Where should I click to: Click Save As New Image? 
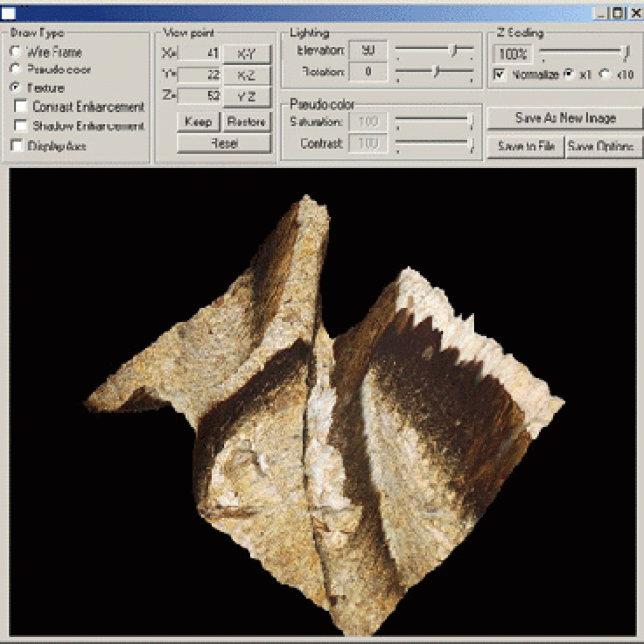tap(564, 118)
